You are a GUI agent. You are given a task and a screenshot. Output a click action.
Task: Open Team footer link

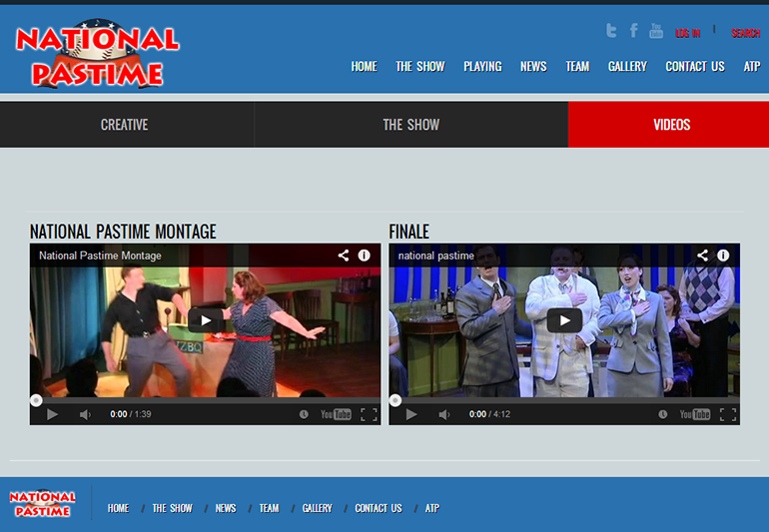click(270, 508)
